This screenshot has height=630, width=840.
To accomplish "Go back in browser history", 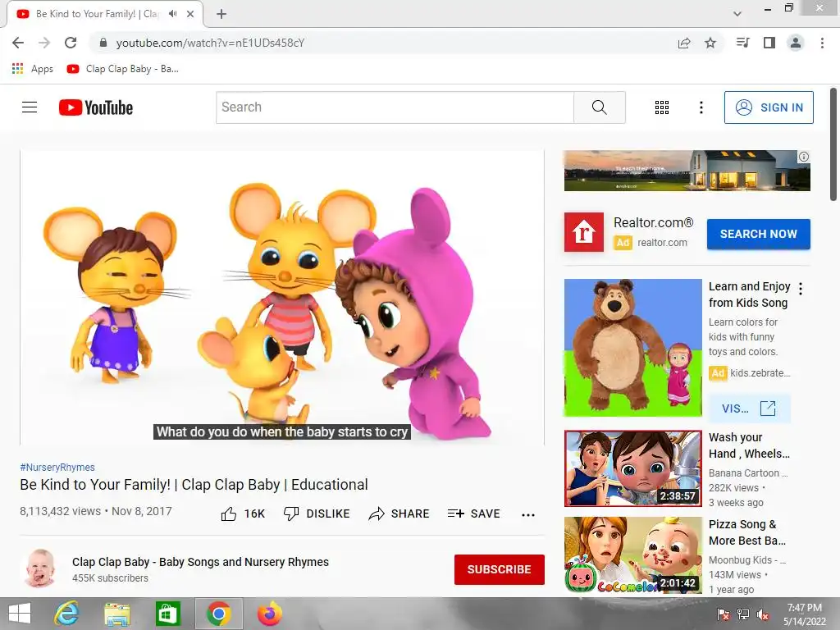I will click(18, 43).
